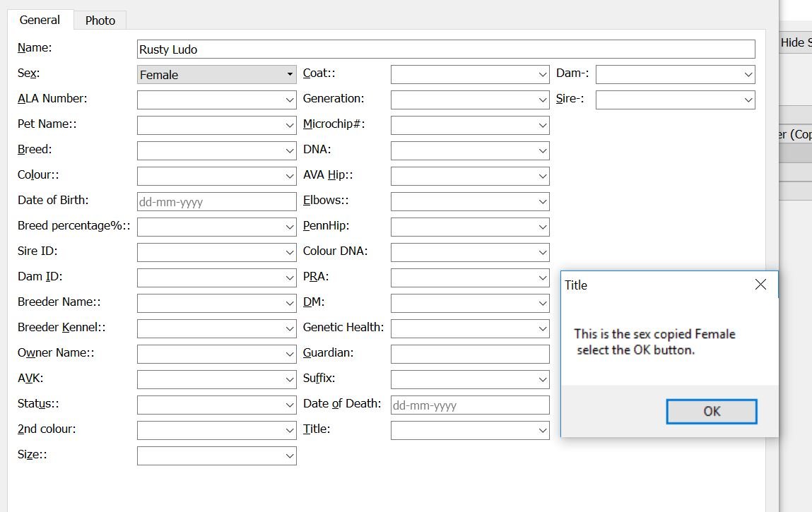Expand the Coat dropdown list
The width and height of the screenshot is (812, 512).
[542, 75]
